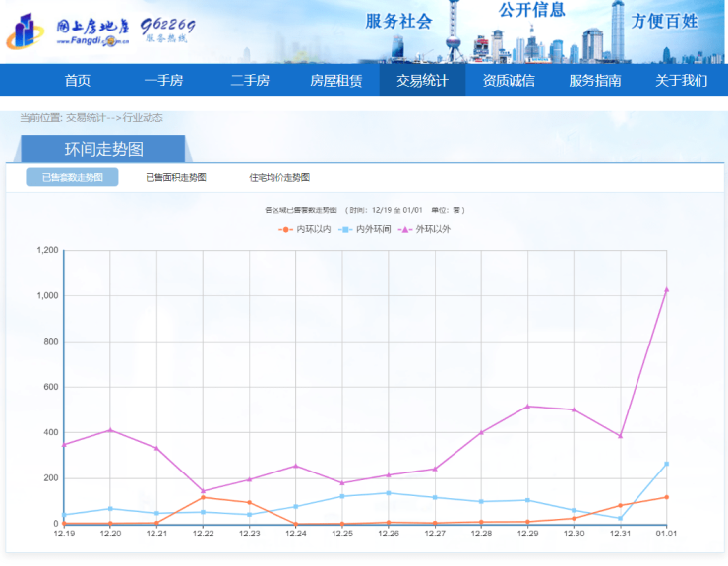Toggle the 内外环间 legend series
The image size is (728, 566).
(365, 229)
